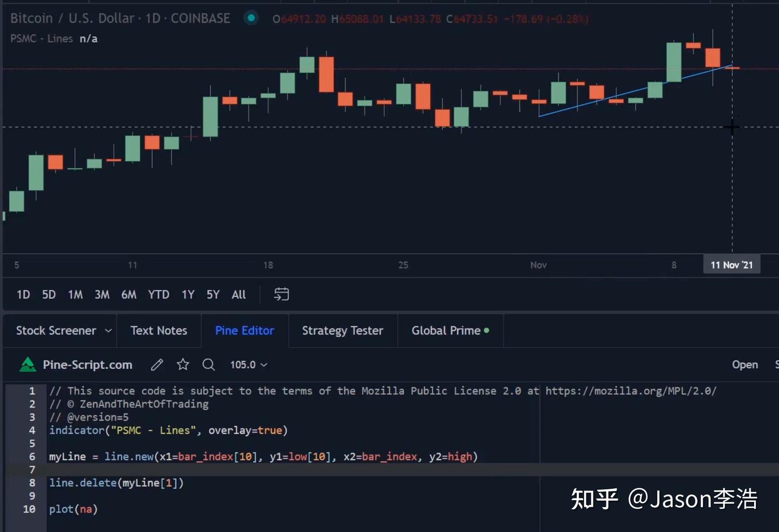
Task: Click the line.new code on line 6
Action: pyautogui.click(x=263, y=457)
